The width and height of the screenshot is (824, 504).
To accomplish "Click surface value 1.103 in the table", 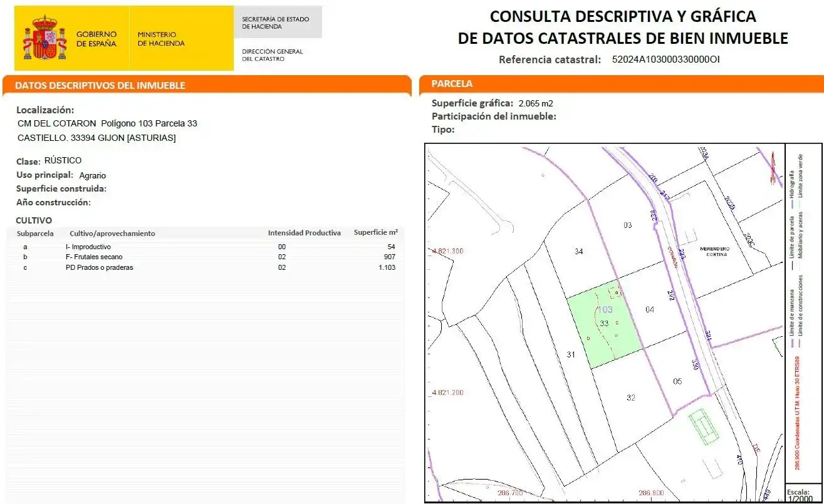I will [x=387, y=267].
